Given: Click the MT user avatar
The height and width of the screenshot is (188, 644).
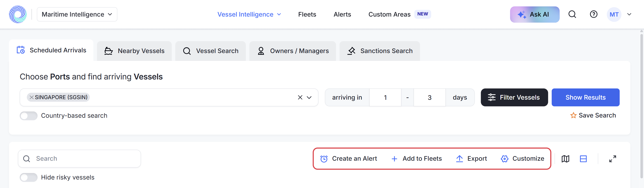Looking at the screenshot, I should point(614,14).
